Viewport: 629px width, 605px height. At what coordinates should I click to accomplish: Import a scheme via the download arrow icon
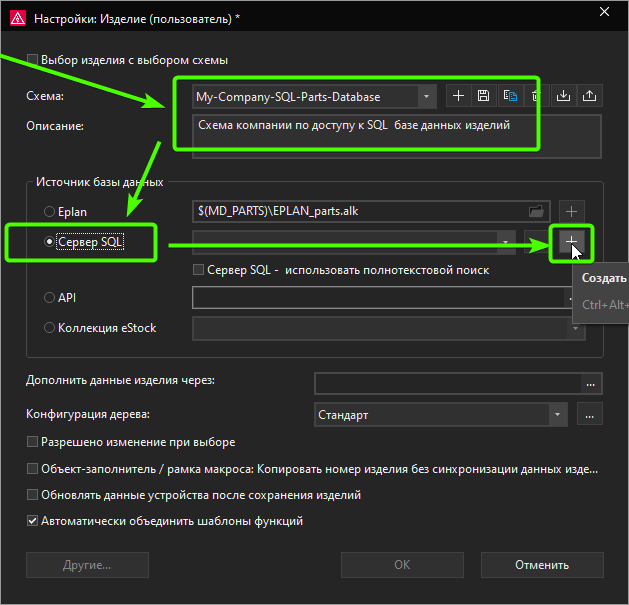(564, 96)
